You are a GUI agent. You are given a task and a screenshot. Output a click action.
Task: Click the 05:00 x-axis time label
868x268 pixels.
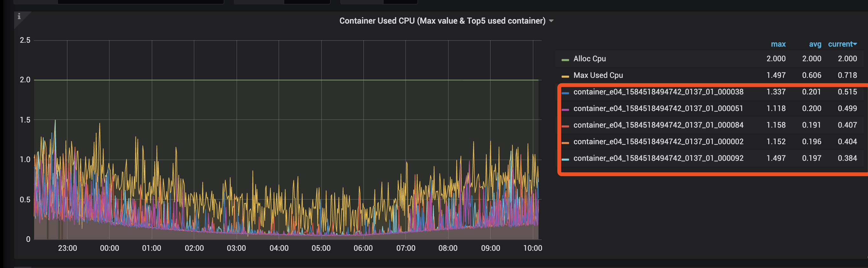coord(321,248)
